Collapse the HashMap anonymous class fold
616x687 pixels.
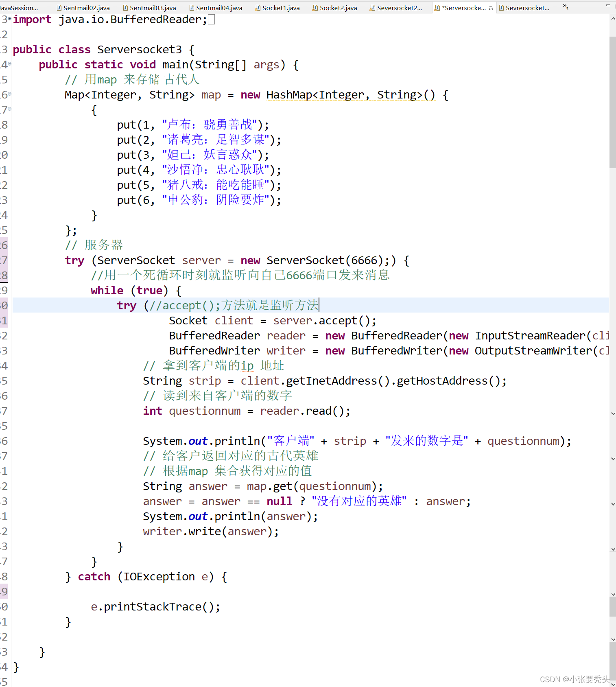9,94
